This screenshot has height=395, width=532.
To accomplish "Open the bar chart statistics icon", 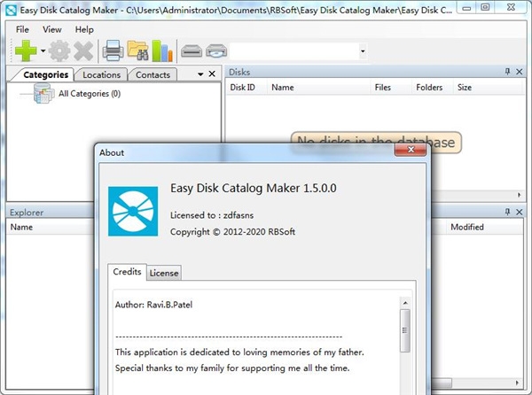I will [x=162, y=50].
